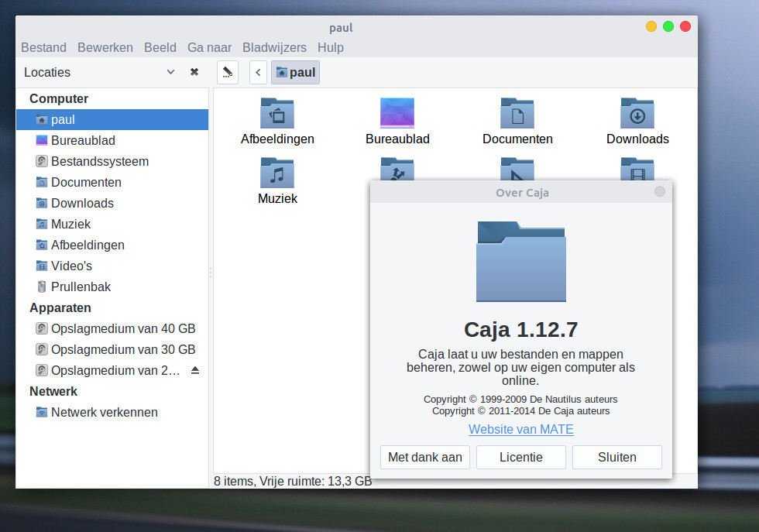
Task: Open Opslagmedium van 30 GB
Action: [112, 349]
